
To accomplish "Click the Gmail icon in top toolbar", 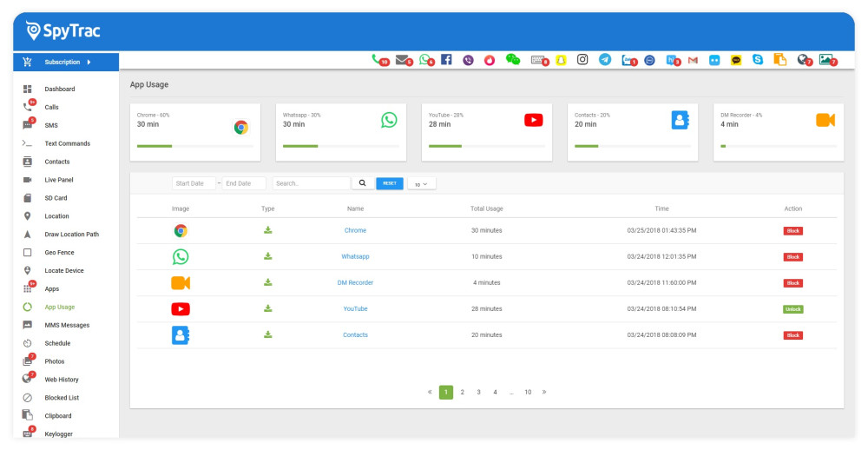I will (x=693, y=60).
